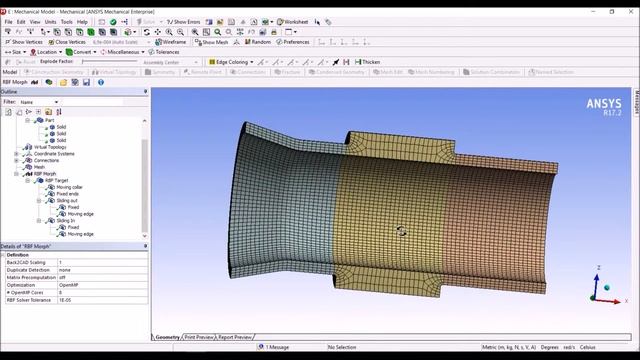Select the Mesh tree item
640x360 pixels.
39,167
